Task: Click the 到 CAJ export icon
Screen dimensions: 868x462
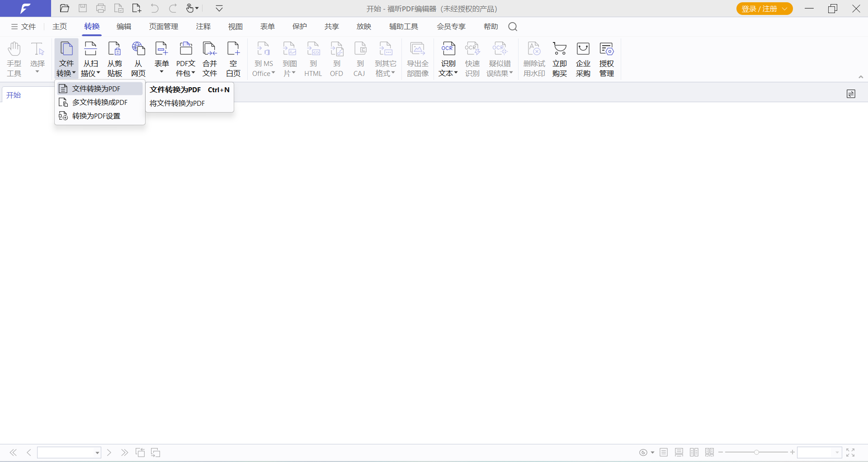Action: [360, 59]
